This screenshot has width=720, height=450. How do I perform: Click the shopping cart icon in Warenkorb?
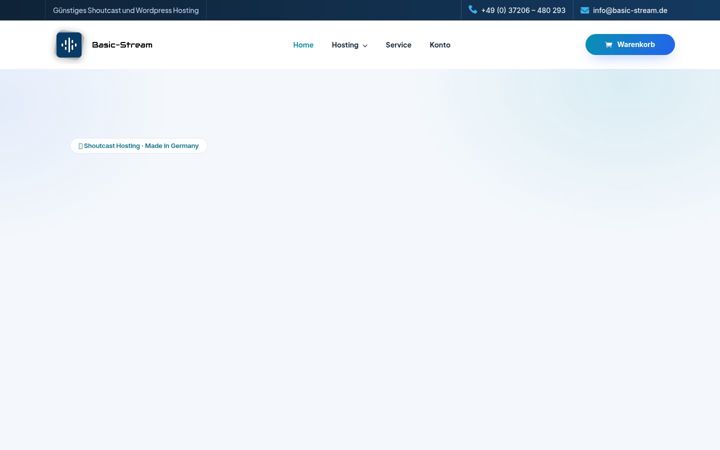click(609, 45)
